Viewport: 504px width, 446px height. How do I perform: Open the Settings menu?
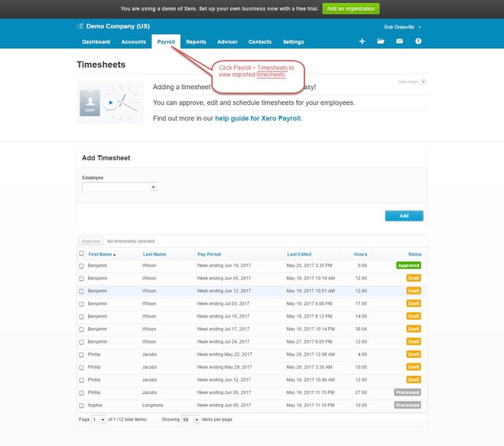pos(293,42)
